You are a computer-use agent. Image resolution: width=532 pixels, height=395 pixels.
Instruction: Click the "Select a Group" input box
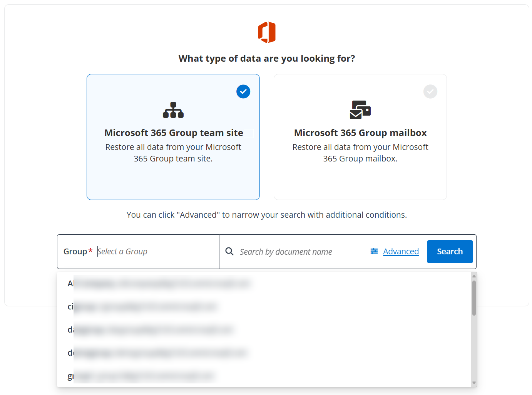154,252
